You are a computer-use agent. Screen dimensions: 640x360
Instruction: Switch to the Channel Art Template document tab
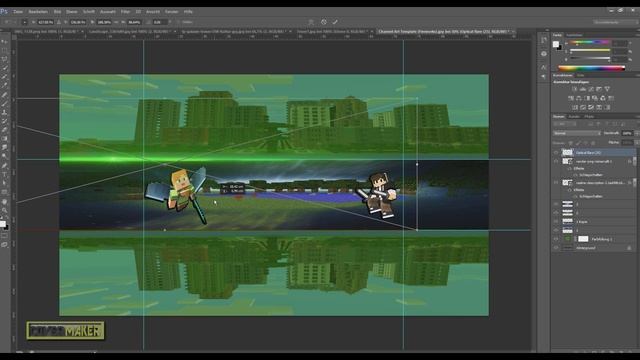[444, 31]
